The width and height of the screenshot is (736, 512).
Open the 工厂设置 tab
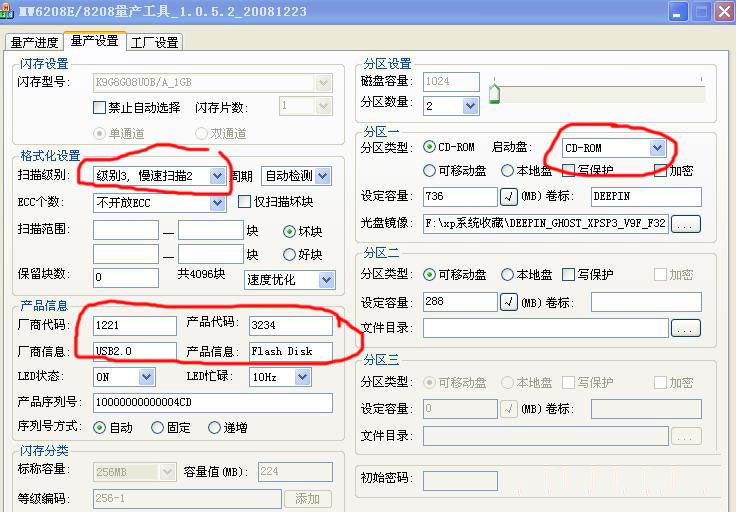pyautogui.click(x=154, y=42)
